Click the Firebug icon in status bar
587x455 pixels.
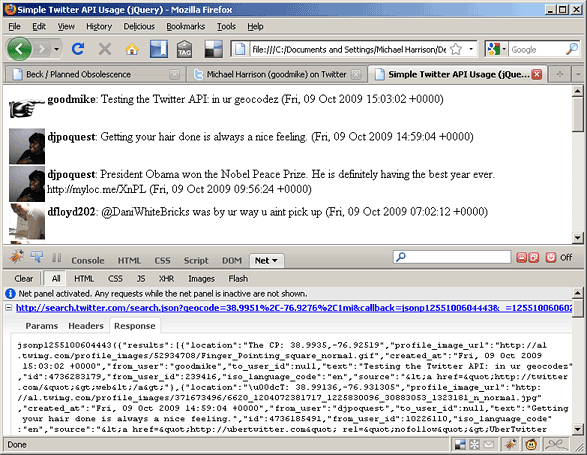tap(510, 445)
